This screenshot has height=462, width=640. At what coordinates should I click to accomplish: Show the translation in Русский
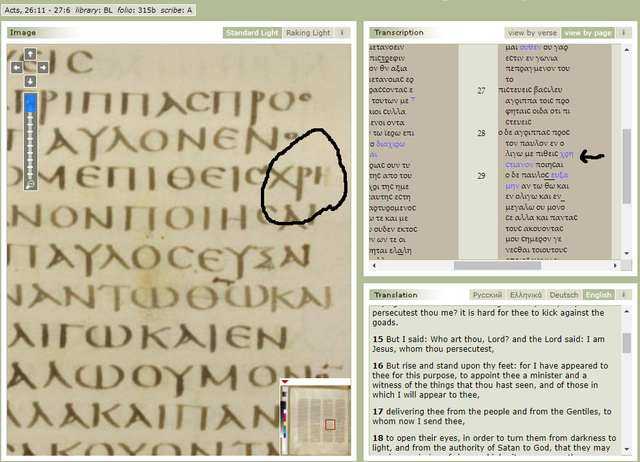tap(487, 295)
